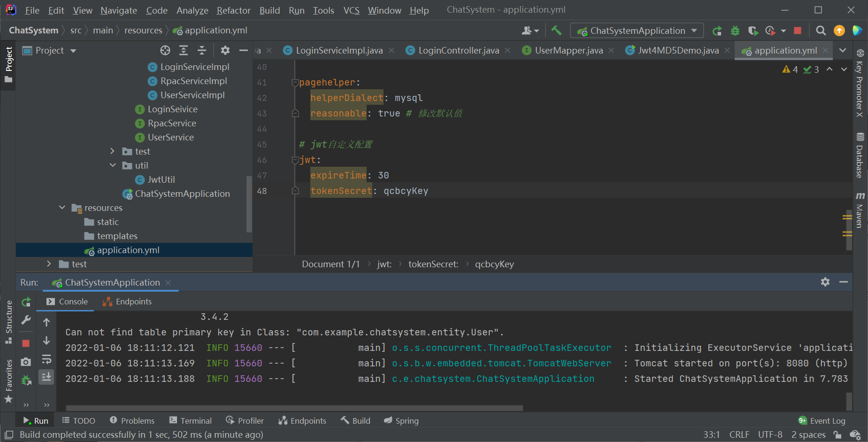Select opened file with the crosshair icon

tap(165, 50)
